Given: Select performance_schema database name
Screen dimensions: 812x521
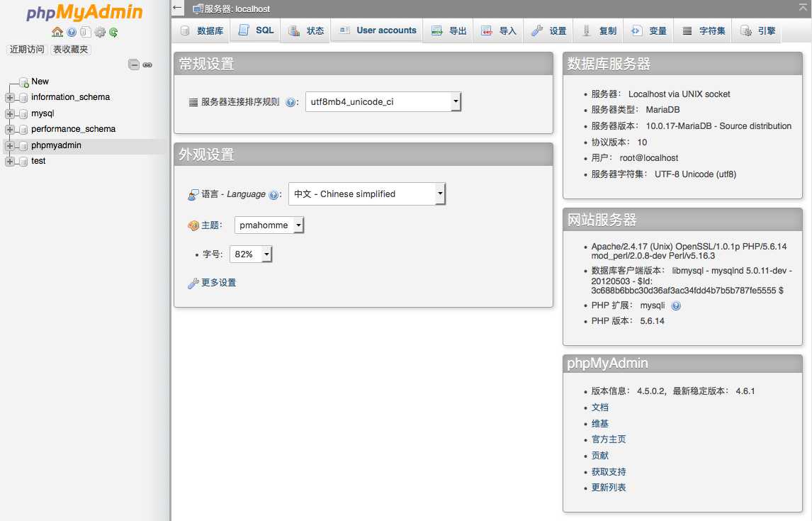Looking at the screenshot, I should 73,129.
